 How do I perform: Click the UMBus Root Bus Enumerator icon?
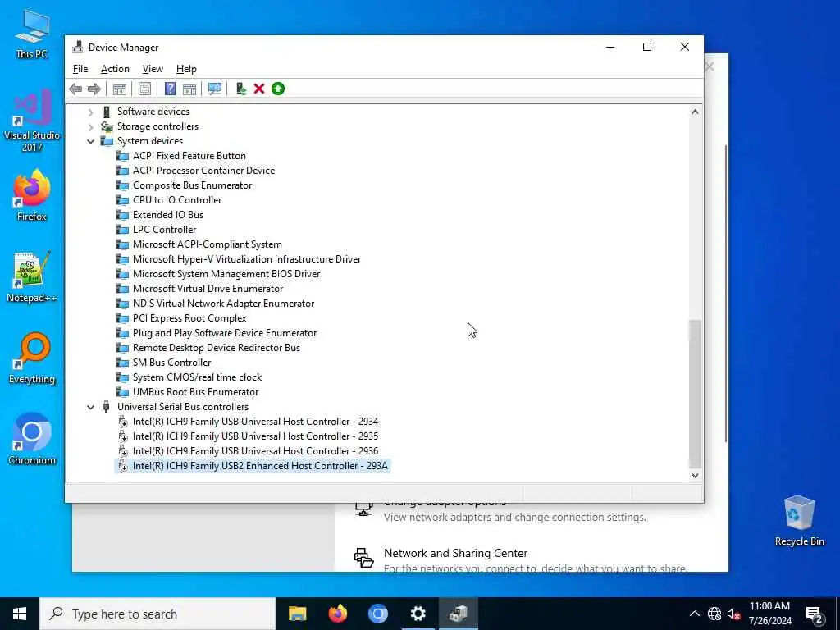pyautogui.click(x=123, y=392)
